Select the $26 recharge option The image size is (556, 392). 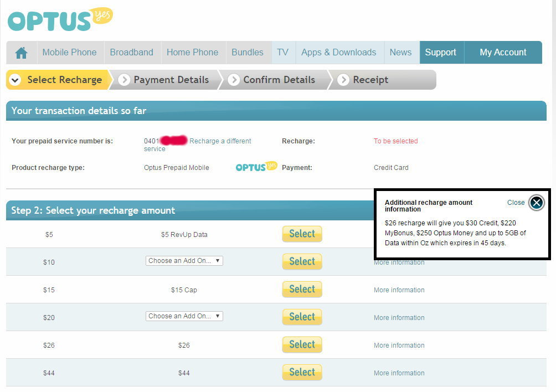pyautogui.click(x=302, y=345)
